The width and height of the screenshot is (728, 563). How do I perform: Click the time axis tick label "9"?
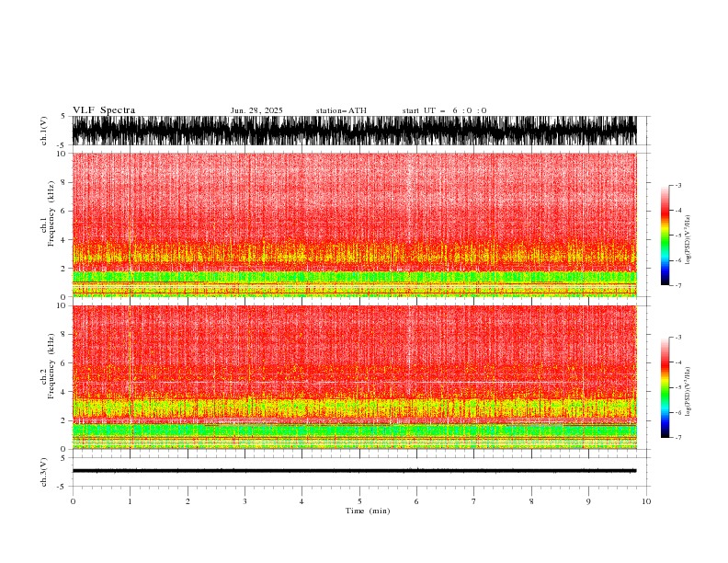pyautogui.click(x=588, y=501)
